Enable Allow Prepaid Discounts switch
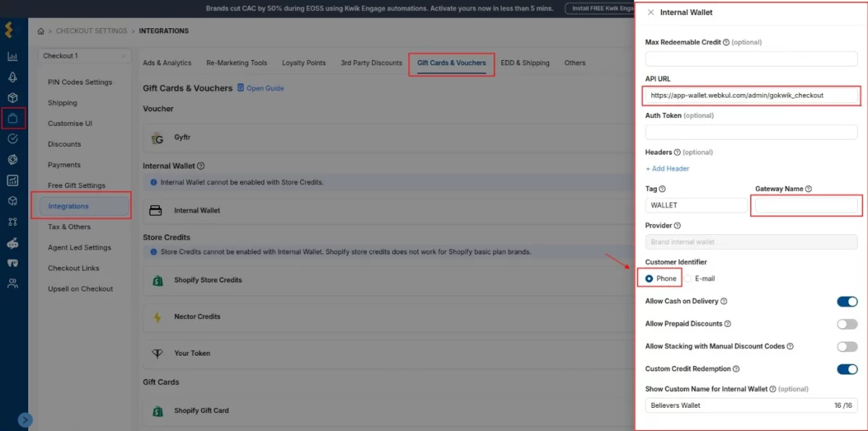This screenshot has height=431, width=868. tap(847, 324)
